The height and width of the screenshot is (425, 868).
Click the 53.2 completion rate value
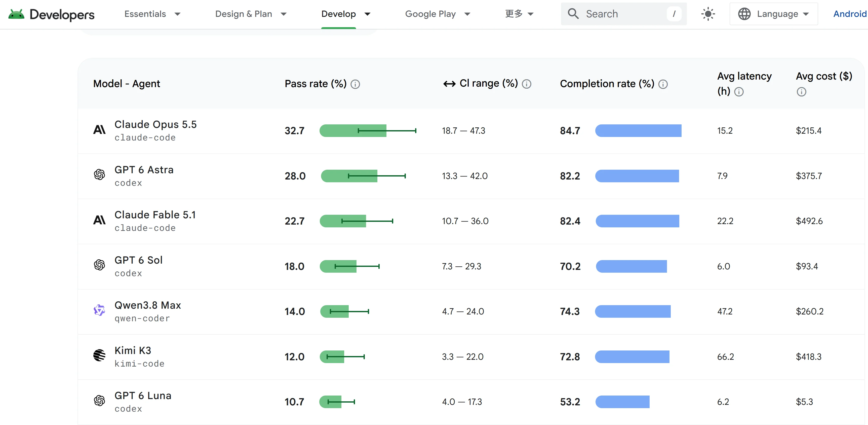tap(570, 402)
